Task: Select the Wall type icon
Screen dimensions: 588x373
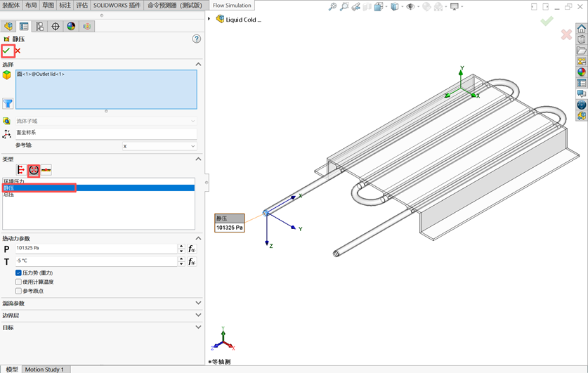Action: click(46, 170)
